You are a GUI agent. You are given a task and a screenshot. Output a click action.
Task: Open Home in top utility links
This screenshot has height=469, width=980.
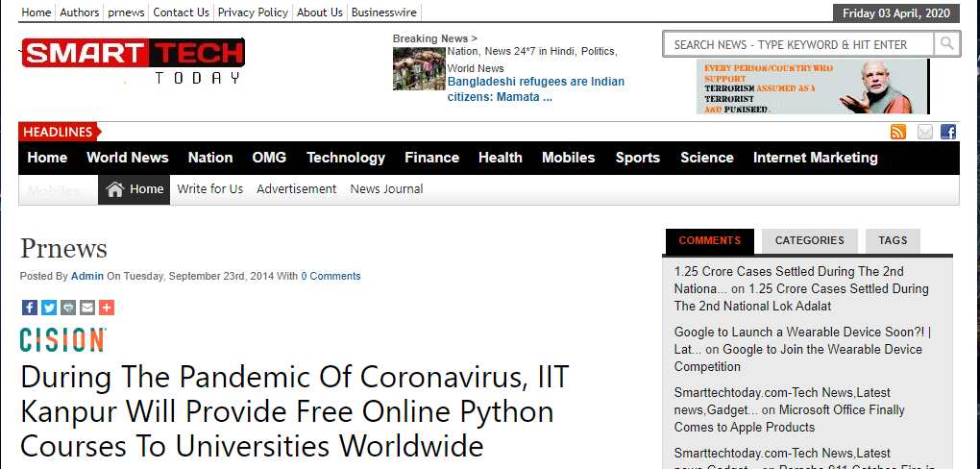37,12
